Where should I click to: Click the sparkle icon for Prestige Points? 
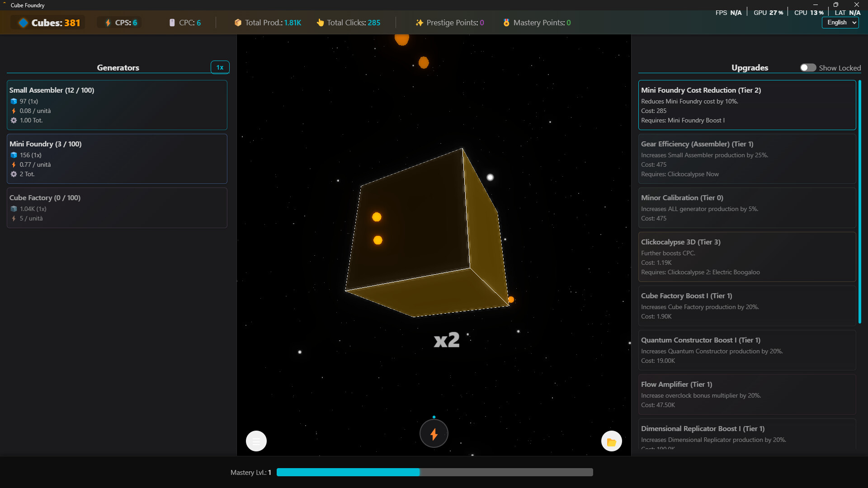[x=420, y=22]
